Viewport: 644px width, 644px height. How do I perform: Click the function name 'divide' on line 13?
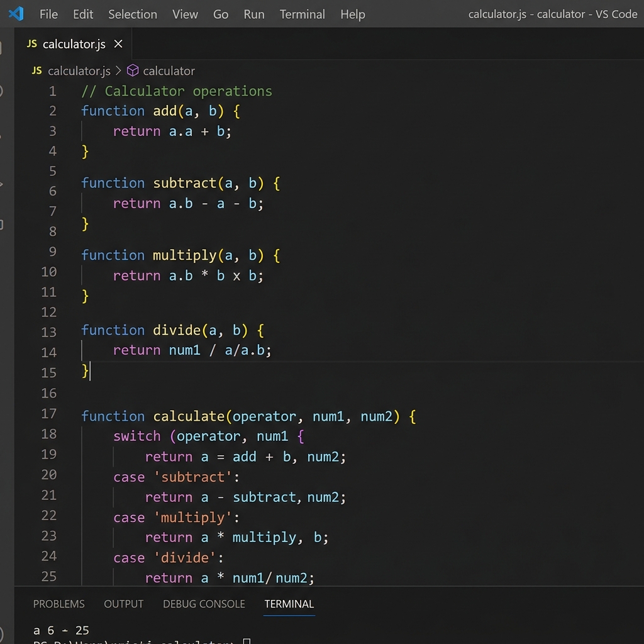(177, 330)
